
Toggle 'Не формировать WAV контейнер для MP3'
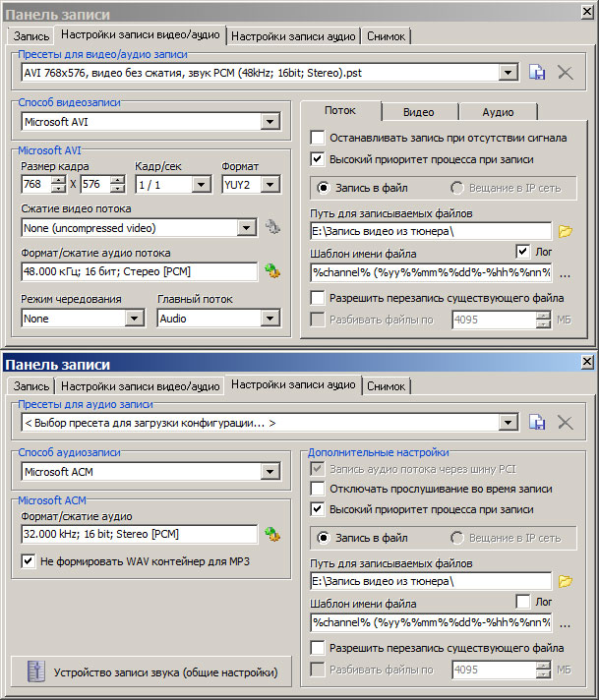click(30, 561)
